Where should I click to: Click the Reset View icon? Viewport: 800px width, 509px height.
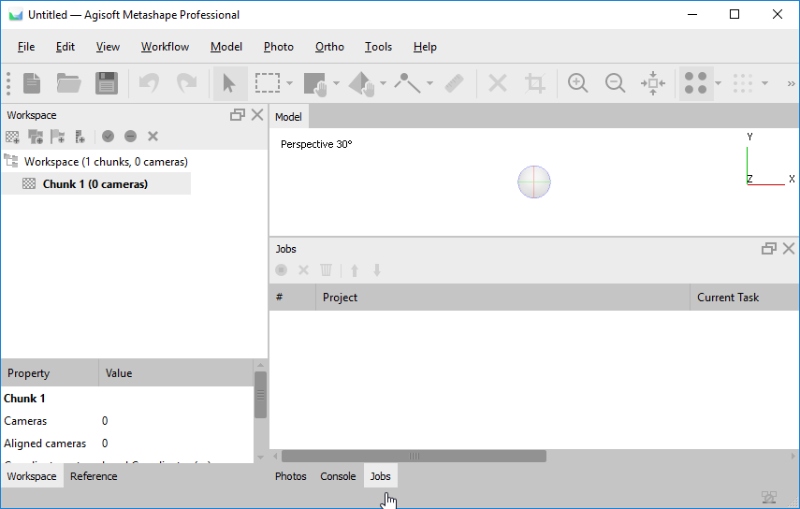tap(652, 83)
